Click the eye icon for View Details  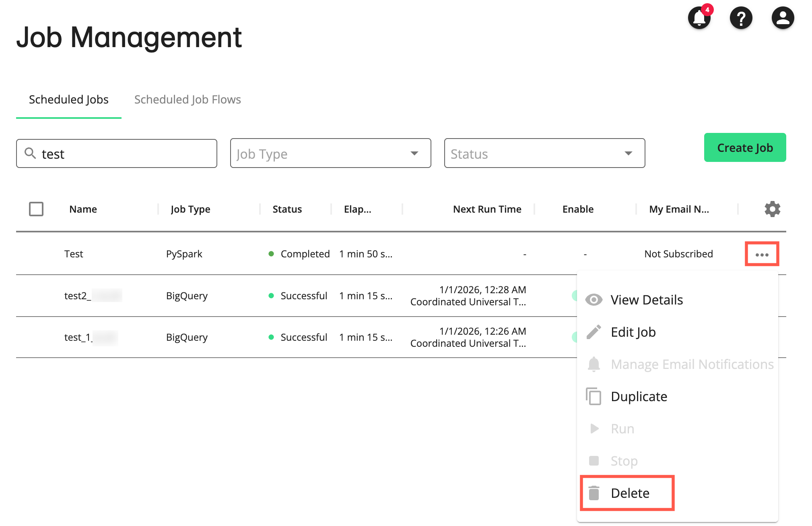click(x=594, y=300)
